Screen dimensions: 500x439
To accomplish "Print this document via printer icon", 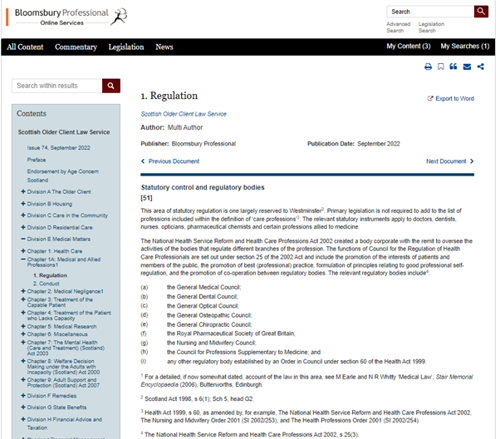I will click(428, 67).
